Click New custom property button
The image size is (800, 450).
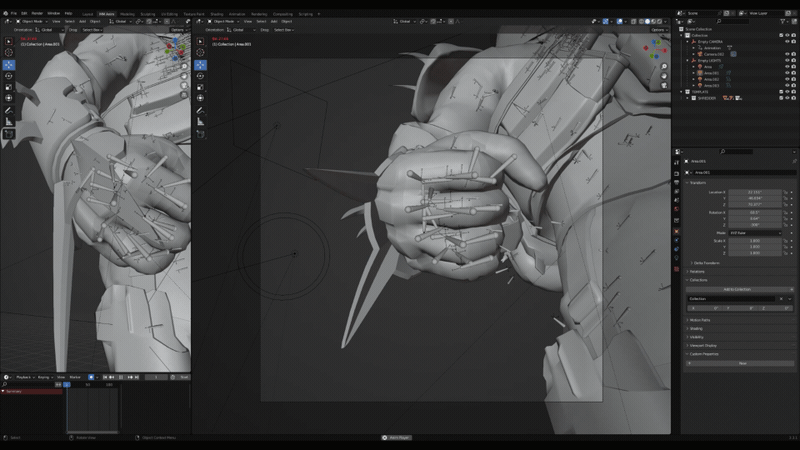(x=739, y=363)
